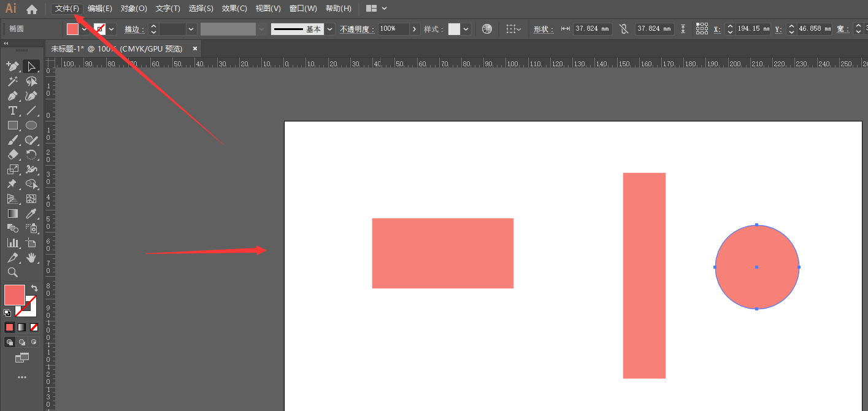Open the 文件(F) menu
The image size is (868, 411).
coord(67,9)
